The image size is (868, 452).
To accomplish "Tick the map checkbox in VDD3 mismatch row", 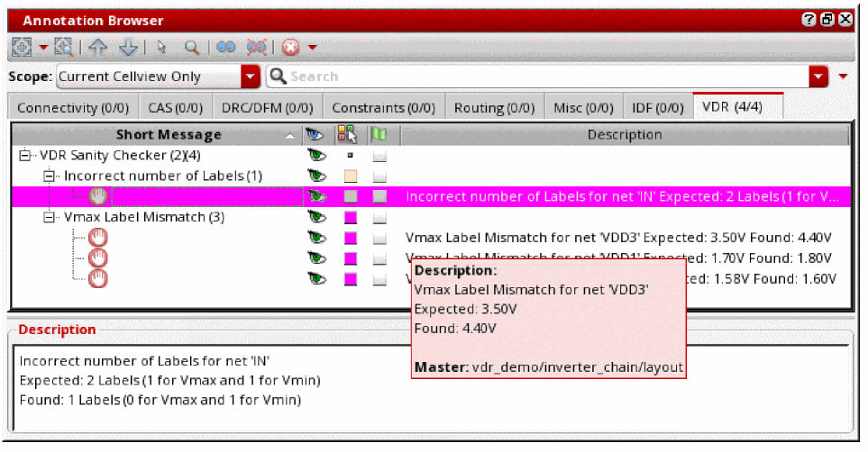I will click(379, 239).
